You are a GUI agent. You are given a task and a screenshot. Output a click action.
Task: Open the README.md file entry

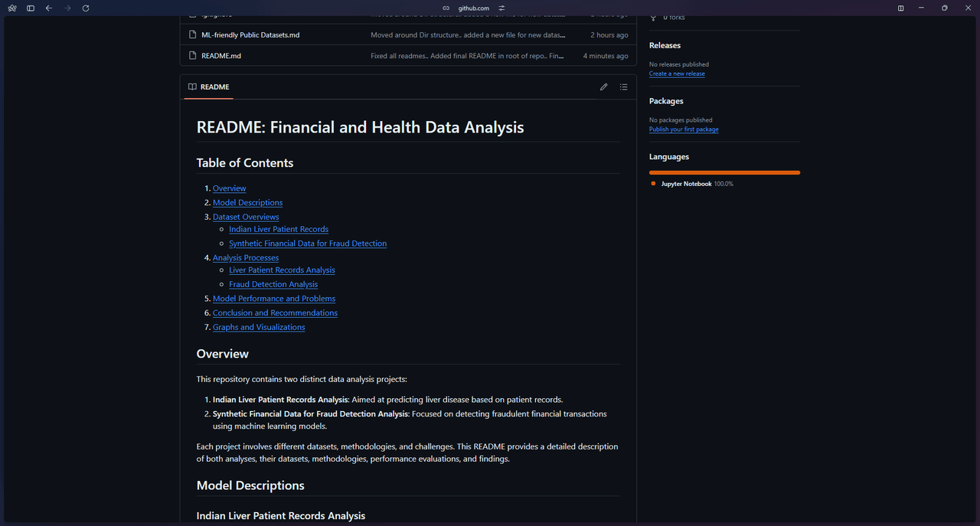(221, 56)
